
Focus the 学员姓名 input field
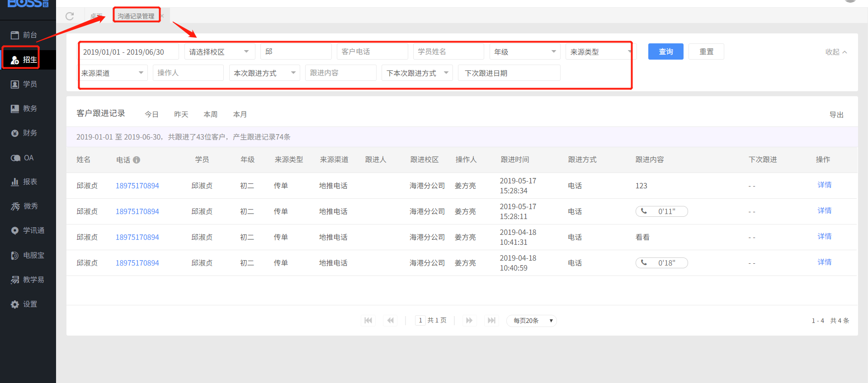tap(448, 51)
